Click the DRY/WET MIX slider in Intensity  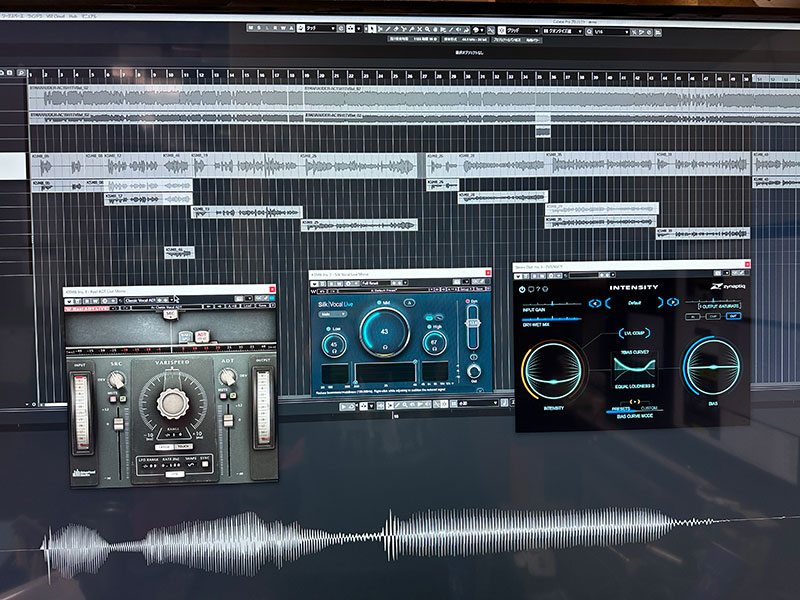point(552,319)
